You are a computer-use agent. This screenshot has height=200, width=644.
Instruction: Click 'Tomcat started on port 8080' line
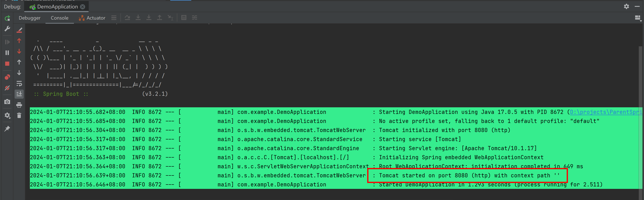469,175
